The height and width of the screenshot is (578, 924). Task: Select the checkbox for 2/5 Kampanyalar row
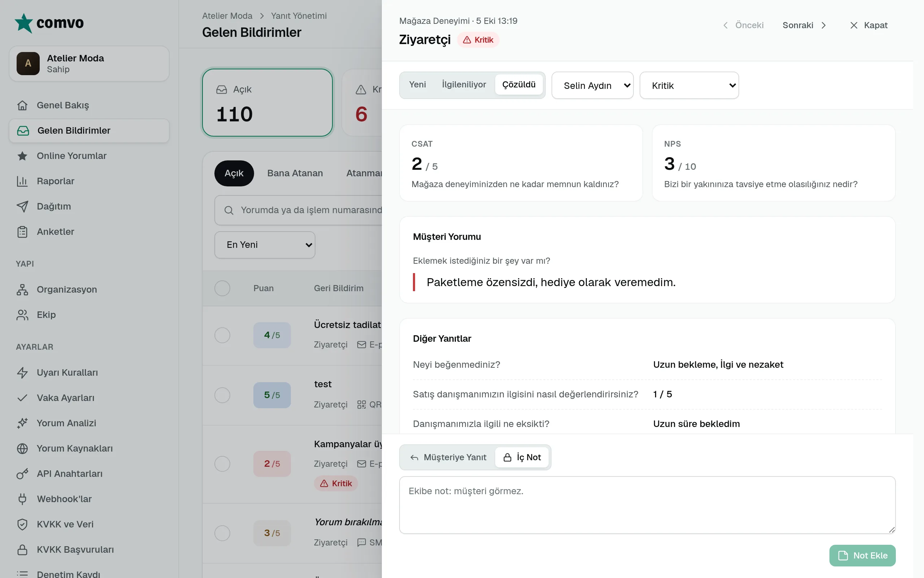click(x=222, y=464)
